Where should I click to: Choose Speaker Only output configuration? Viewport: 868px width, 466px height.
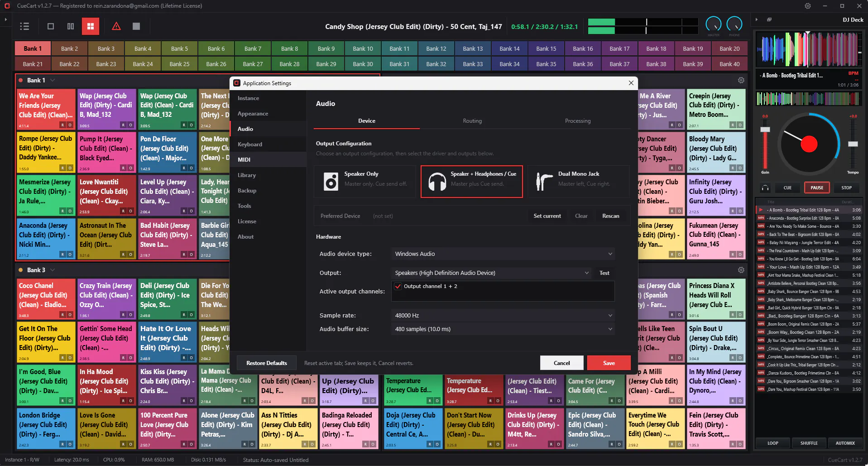tap(365, 181)
